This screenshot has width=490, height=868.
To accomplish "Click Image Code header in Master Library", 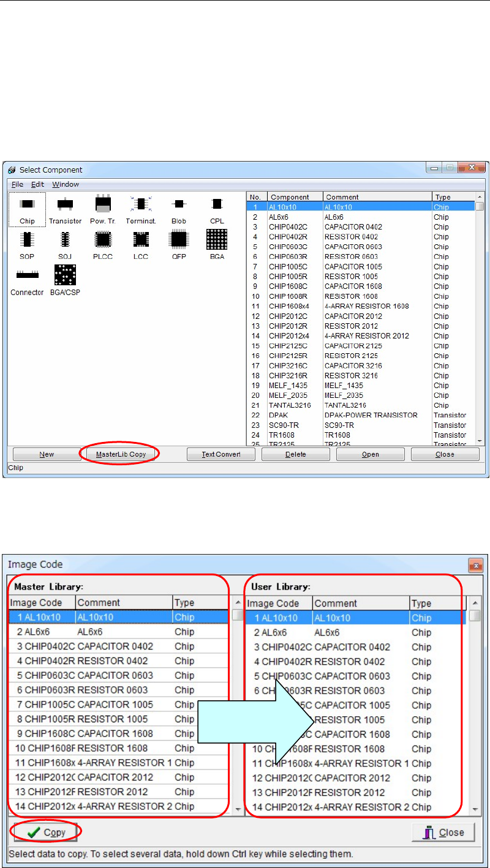I will tap(42, 602).
